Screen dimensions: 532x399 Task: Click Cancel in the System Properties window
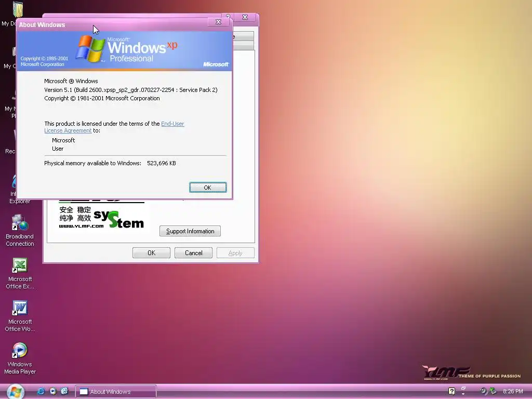tap(193, 253)
